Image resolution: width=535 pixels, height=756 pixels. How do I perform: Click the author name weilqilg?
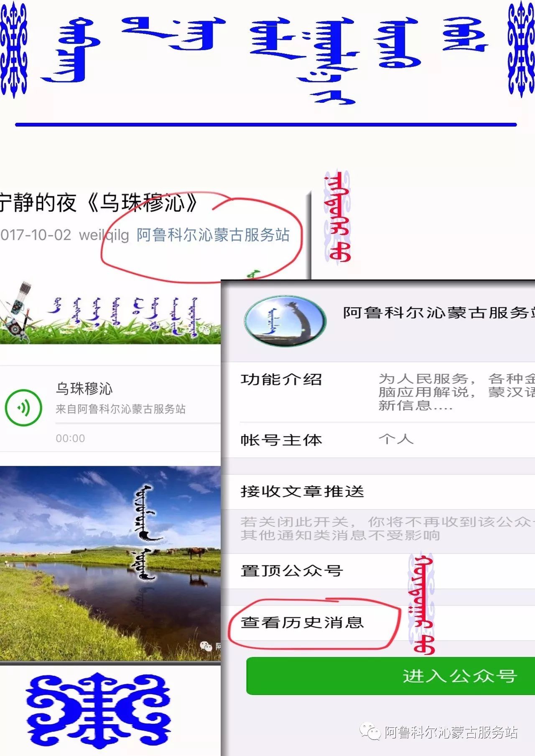[x=104, y=235]
